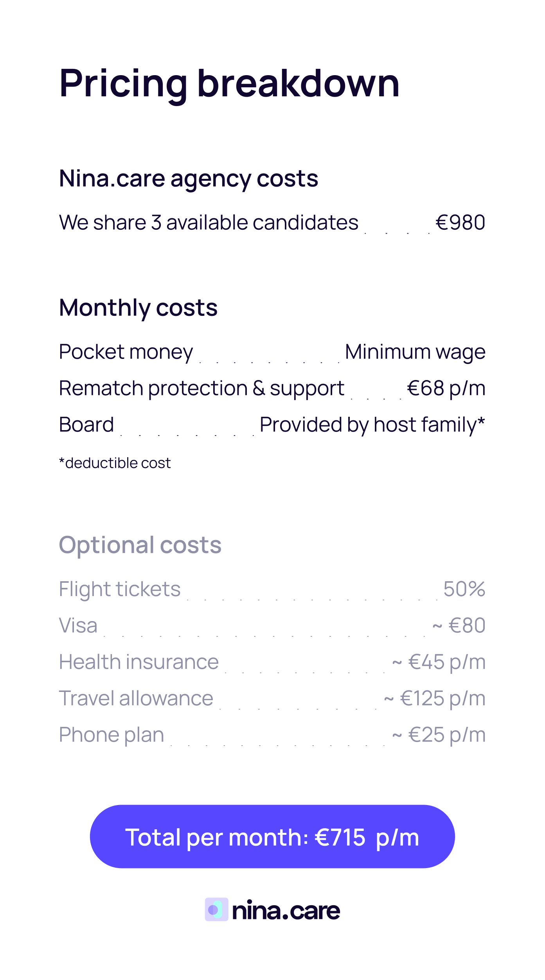Click the Pocket money label
545x980 pixels.
click(126, 351)
